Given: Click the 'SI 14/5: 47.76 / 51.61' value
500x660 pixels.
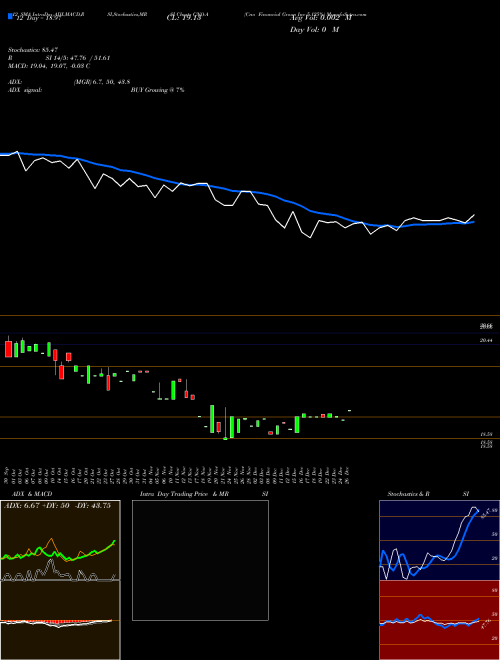Looking at the screenshot, I should [x=78, y=58].
